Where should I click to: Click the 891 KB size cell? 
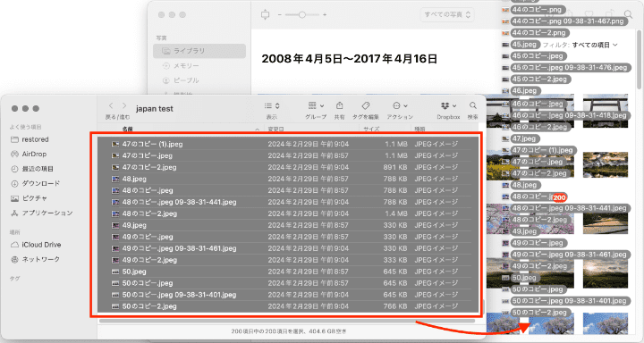click(394, 167)
